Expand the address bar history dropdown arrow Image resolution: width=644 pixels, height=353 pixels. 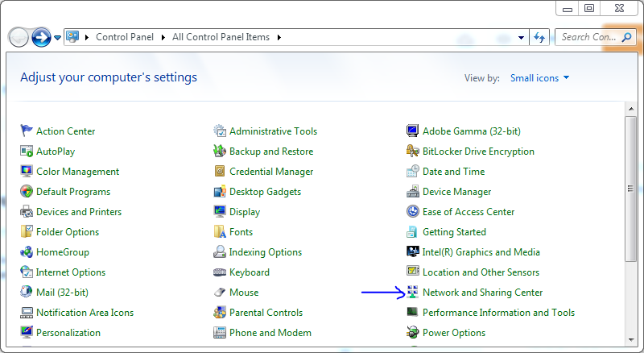tap(521, 37)
